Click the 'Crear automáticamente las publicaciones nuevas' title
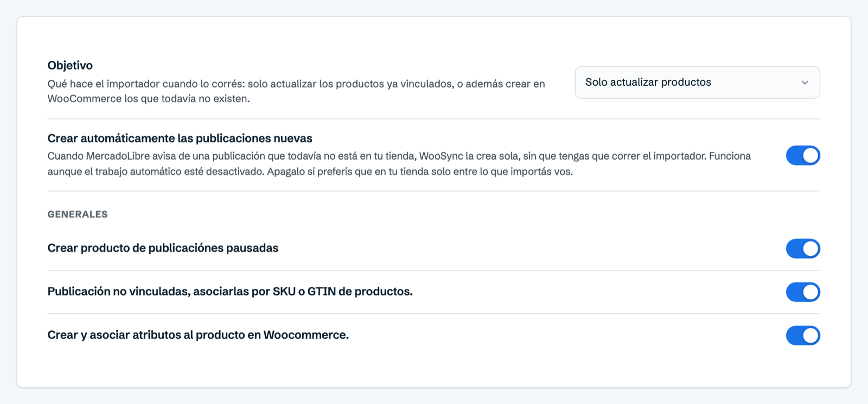 (180, 138)
